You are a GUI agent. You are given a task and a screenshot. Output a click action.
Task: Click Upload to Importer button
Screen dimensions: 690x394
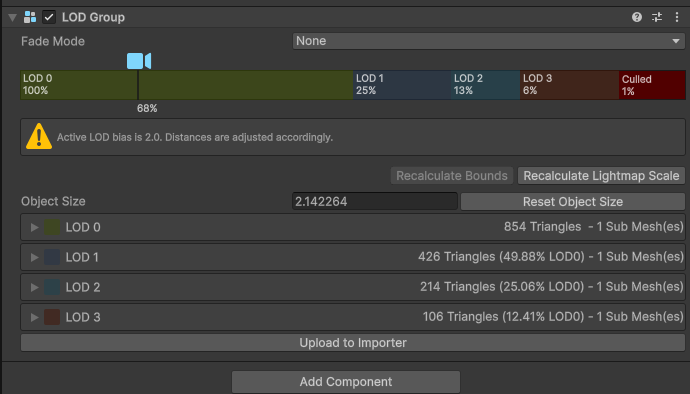coord(353,342)
